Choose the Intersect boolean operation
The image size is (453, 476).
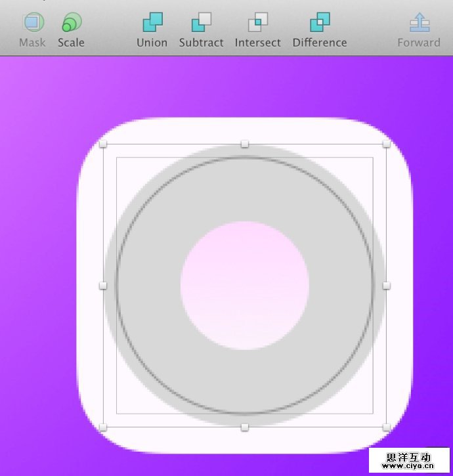[x=257, y=24]
